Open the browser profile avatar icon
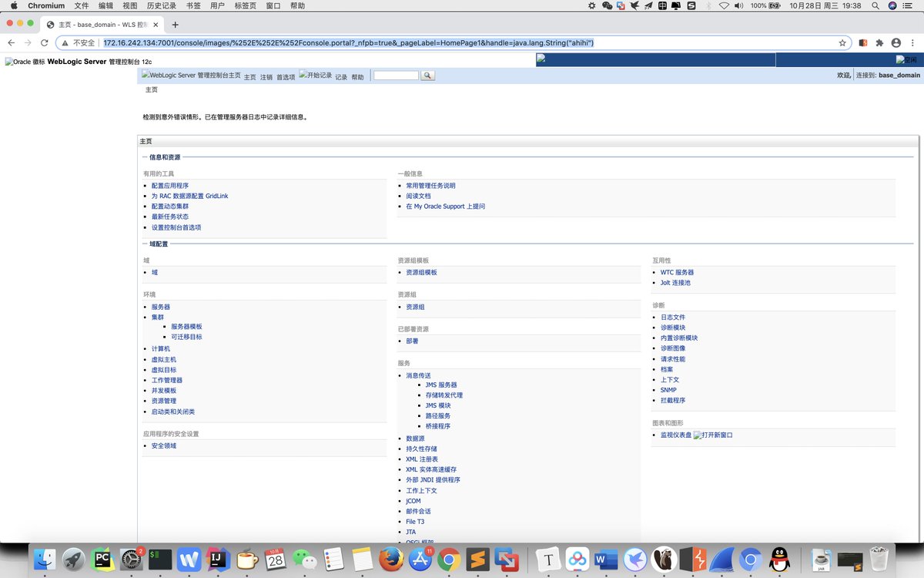 pyautogui.click(x=896, y=42)
